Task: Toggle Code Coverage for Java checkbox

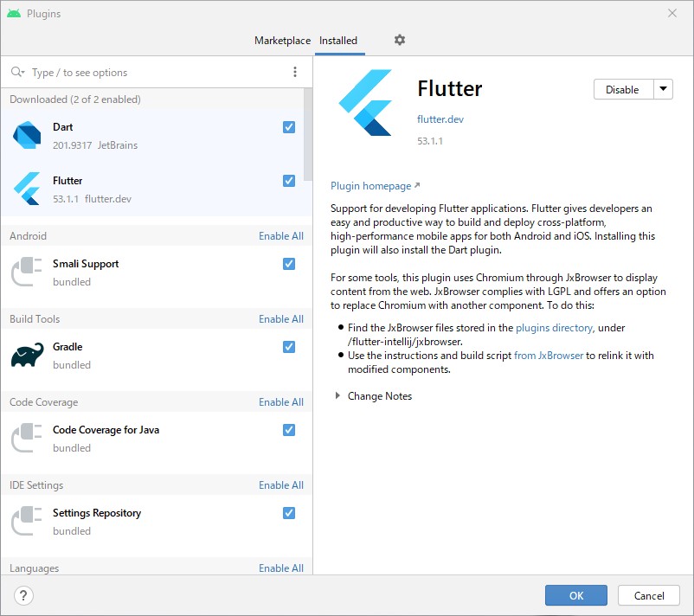Action: [288, 430]
